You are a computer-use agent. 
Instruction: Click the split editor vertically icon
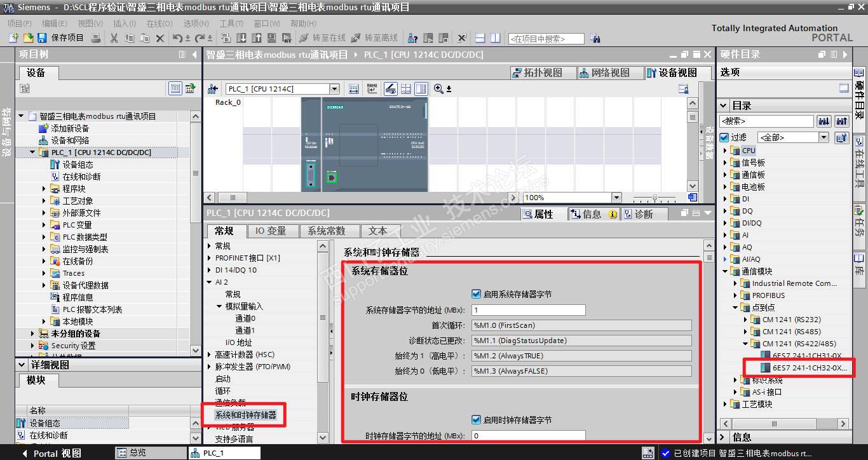tap(496, 38)
